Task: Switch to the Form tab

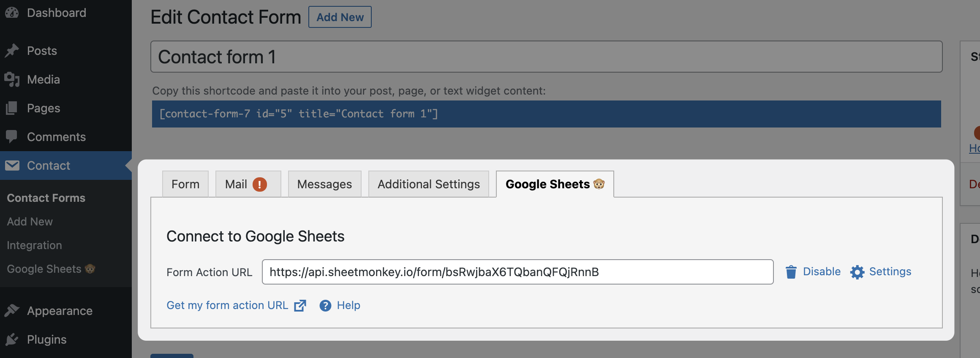Action: pyautogui.click(x=185, y=184)
